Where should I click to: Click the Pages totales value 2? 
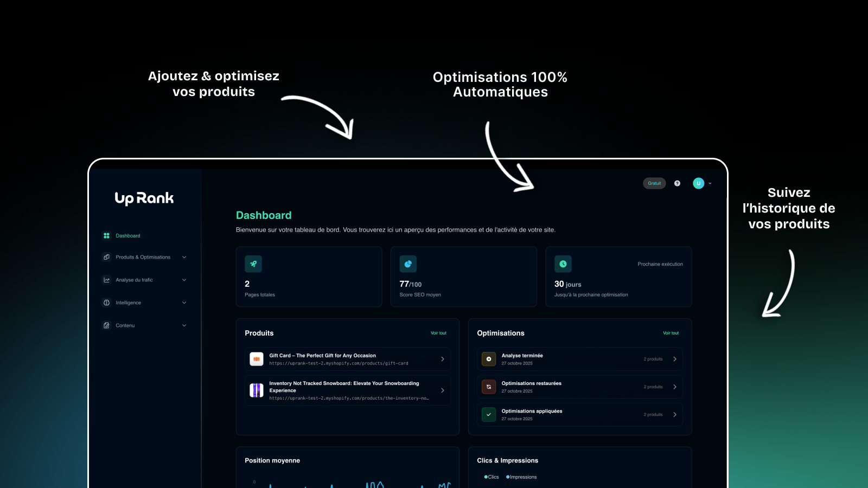[247, 284]
